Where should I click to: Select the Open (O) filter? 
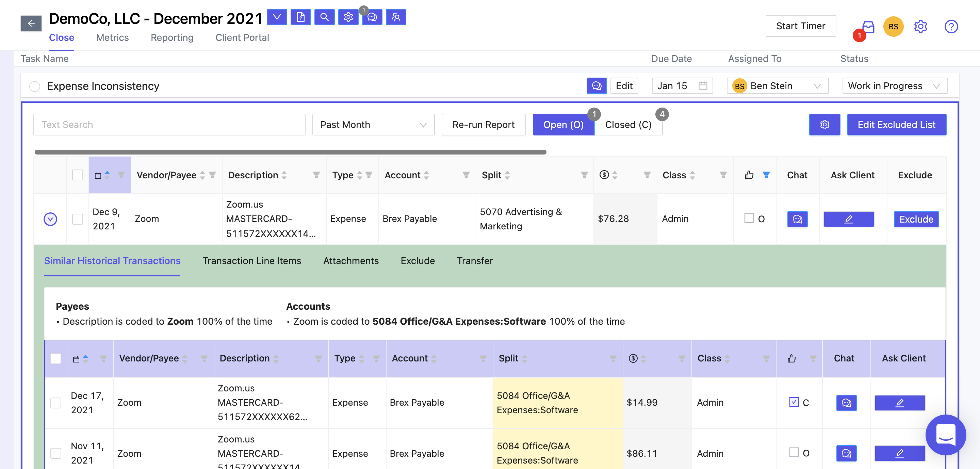tap(563, 125)
